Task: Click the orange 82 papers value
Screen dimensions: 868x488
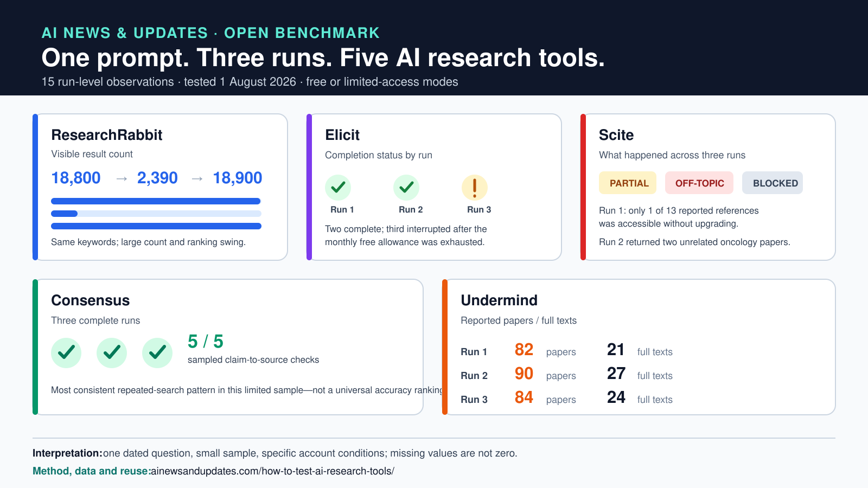Action: click(524, 350)
